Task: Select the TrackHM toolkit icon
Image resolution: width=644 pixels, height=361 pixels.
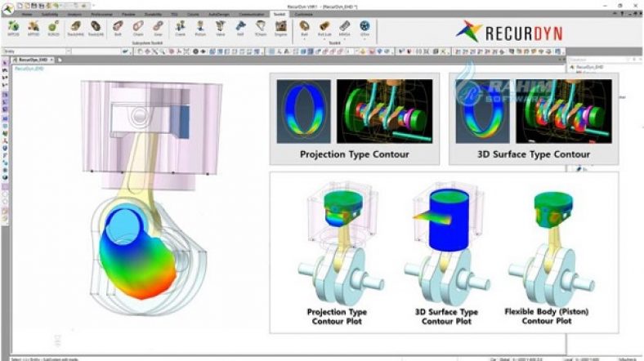Action: click(75, 29)
